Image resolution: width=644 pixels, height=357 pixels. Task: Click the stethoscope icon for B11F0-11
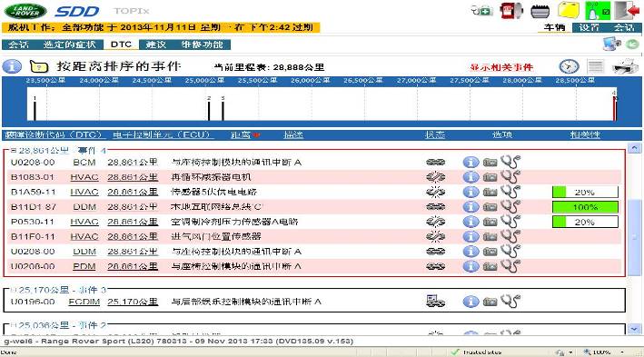coord(510,236)
